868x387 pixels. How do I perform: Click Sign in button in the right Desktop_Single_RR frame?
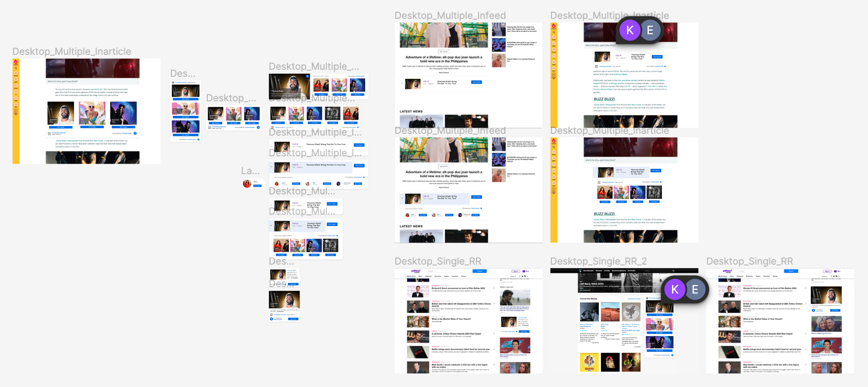827,271
